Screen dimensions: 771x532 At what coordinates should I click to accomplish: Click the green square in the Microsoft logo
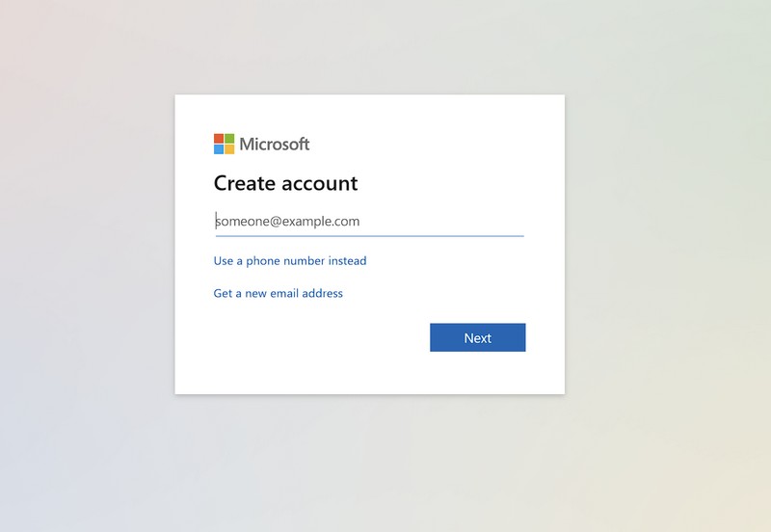229,139
